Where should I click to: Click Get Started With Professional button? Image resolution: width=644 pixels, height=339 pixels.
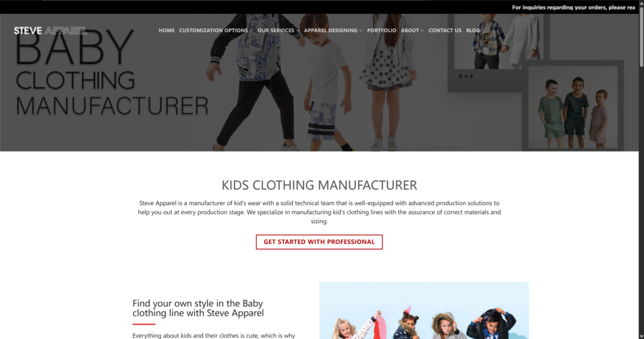coord(319,242)
